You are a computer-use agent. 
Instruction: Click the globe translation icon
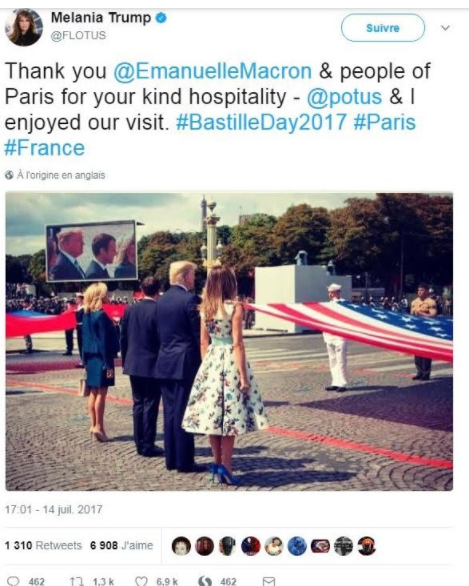pos(9,175)
